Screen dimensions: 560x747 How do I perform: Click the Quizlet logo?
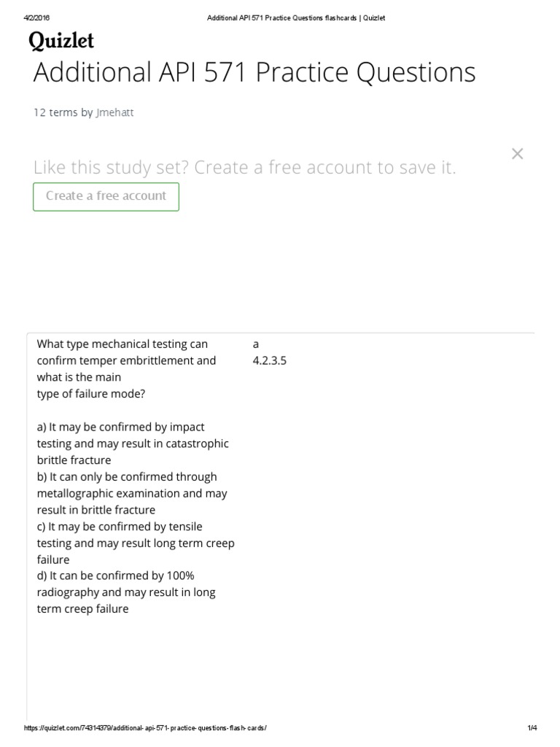coord(61,41)
